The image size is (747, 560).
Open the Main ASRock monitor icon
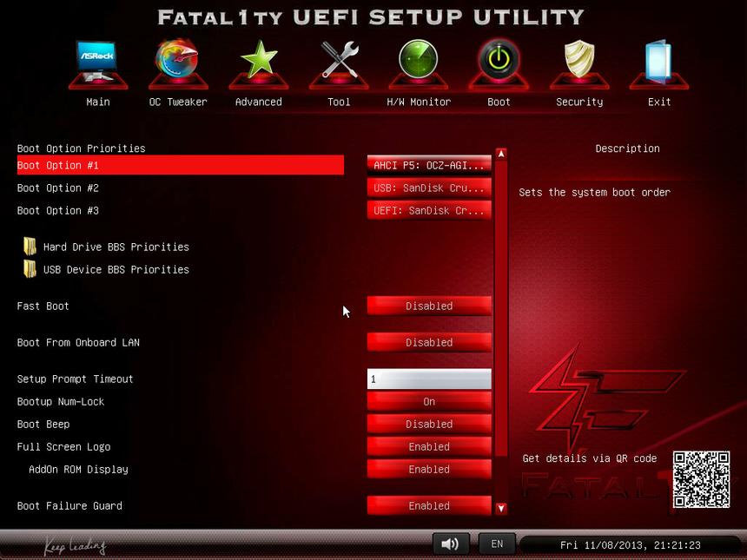coord(97,63)
